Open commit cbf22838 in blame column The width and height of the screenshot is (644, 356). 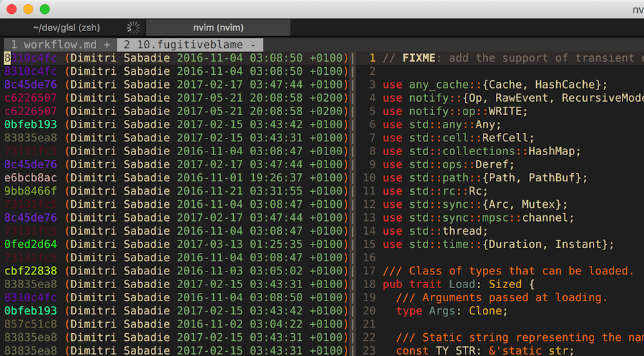[x=30, y=271]
